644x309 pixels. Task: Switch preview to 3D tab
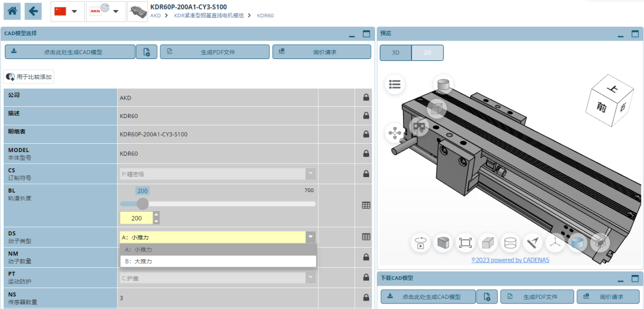pyautogui.click(x=395, y=53)
